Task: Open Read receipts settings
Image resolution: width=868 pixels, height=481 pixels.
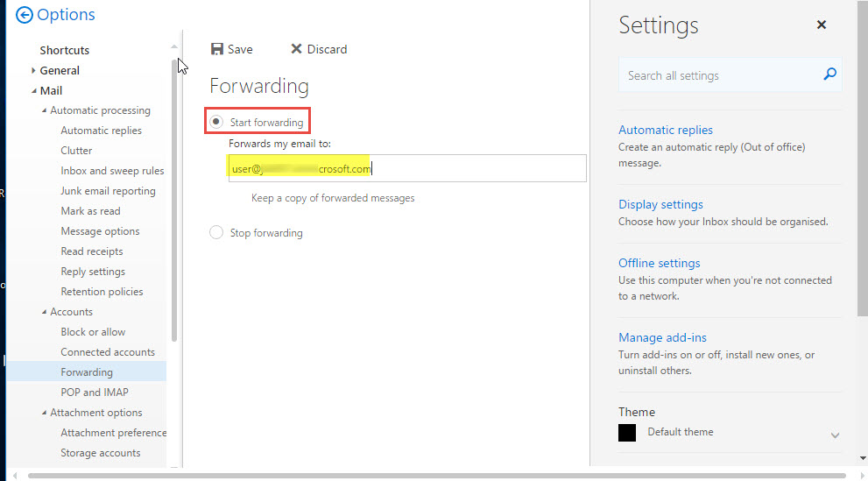Action: tap(92, 251)
